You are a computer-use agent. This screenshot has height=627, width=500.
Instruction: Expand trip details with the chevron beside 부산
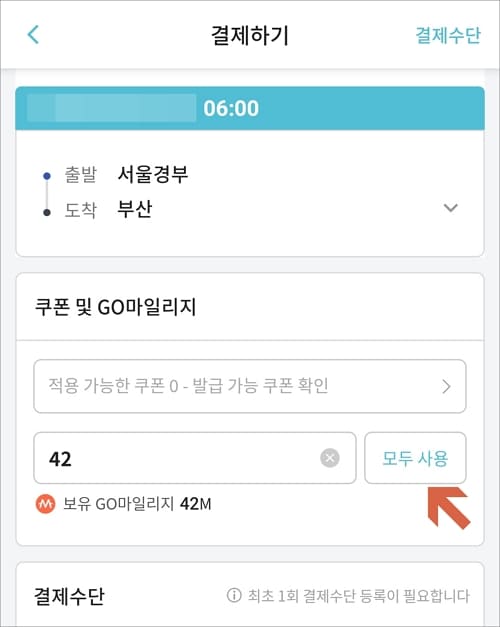(451, 208)
